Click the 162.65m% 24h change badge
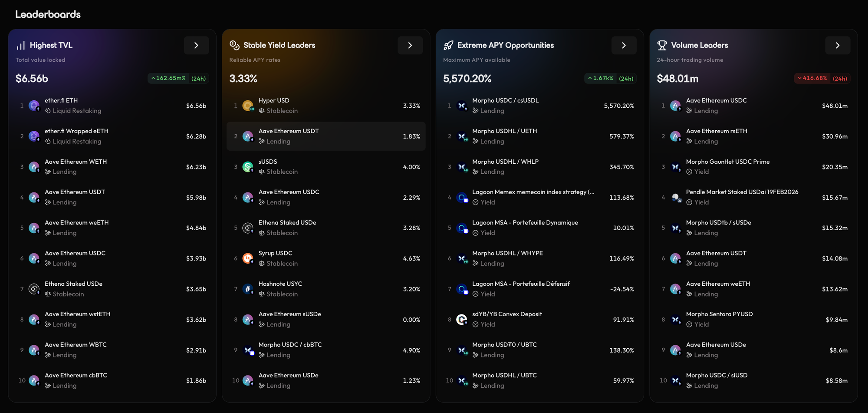Screen dimensions: 868x413 click(178, 79)
